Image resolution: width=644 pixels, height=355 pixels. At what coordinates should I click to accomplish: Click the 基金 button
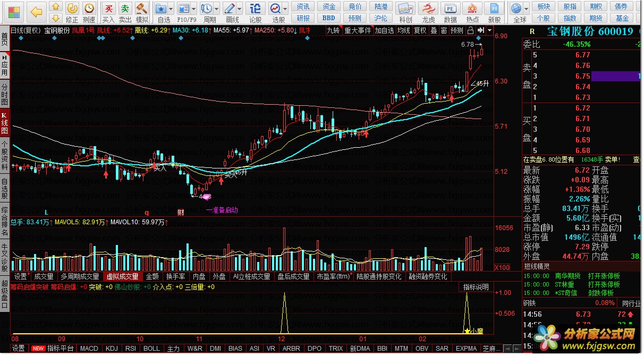pos(622,18)
